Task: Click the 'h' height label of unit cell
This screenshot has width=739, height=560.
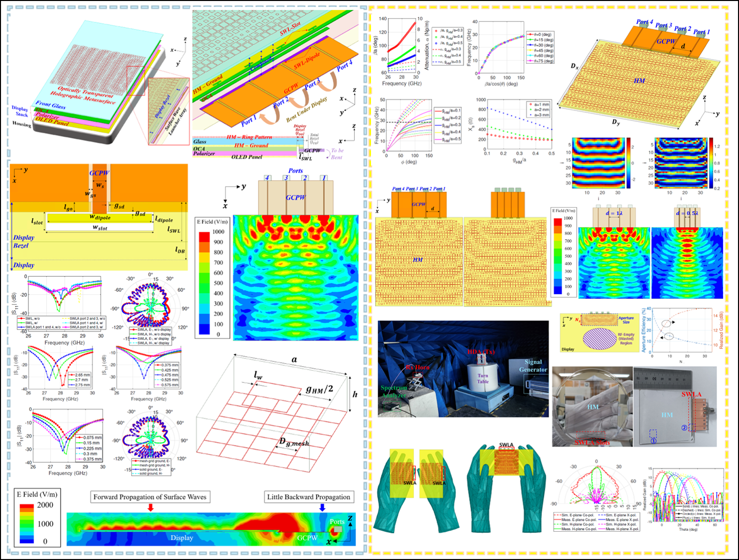Action: click(355, 394)
